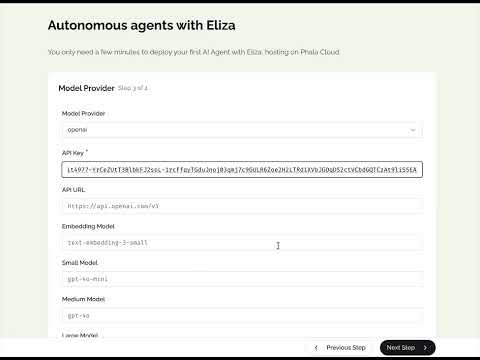Click the Model Provider section heading
The width and height of the screenshot is (480, 360).
[x=86, y=88]
